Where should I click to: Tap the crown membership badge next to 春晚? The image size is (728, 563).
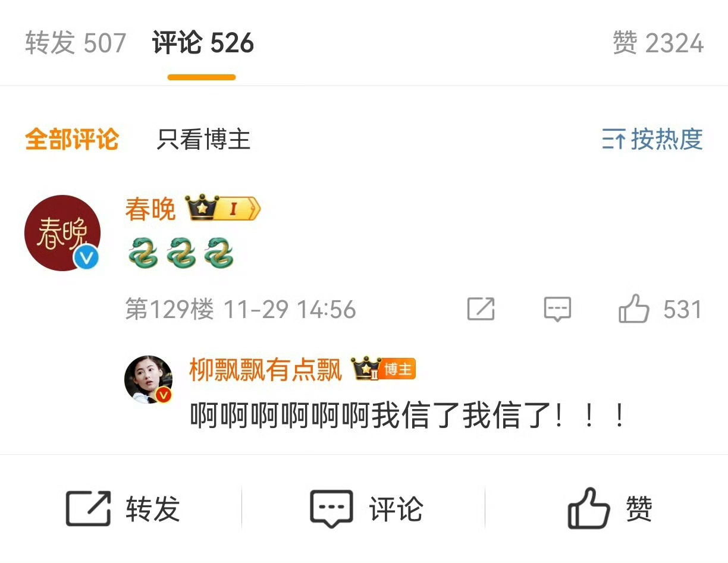[x=223, y=209]
